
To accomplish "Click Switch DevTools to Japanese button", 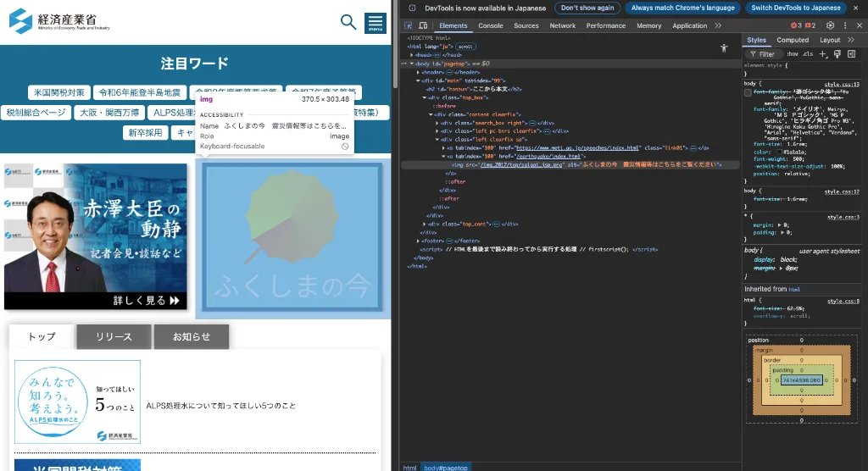I will 795,8.
